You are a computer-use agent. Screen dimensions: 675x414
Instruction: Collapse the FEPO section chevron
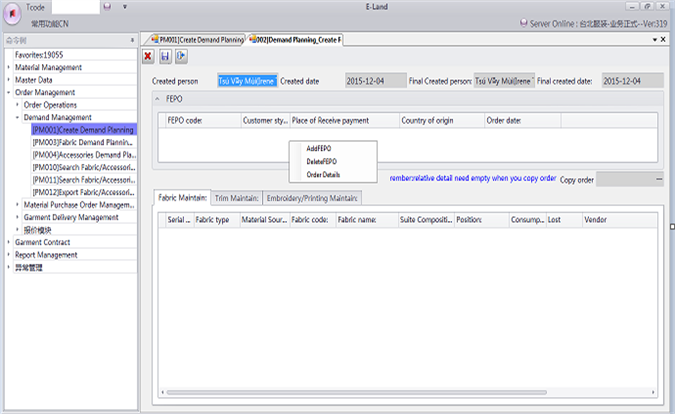159,99
